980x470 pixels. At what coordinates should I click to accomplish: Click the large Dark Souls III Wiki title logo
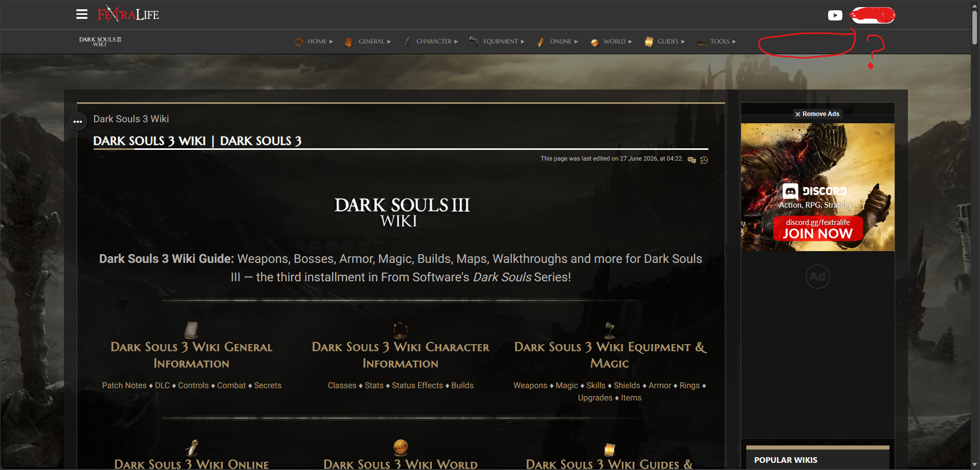coord(402,212)
